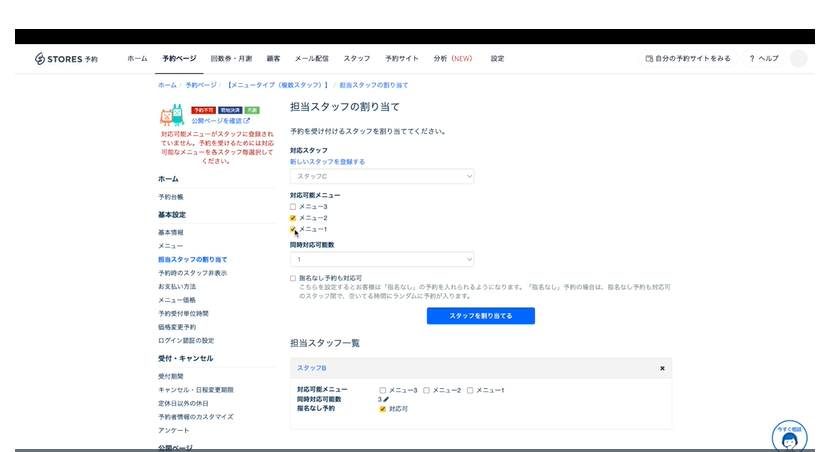Viewport: 826px width, 452px height.
Task: Uncheck the メニュー2 checkbox in the form
Action: pyautogui.click(x=293, y=218)
